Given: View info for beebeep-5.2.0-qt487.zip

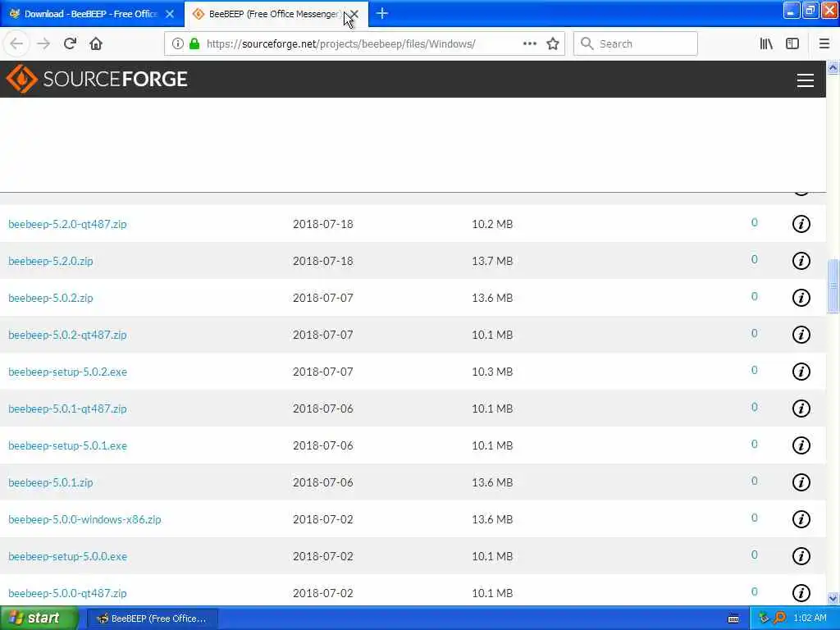Looking at the screenshot, I should point(801,224).
